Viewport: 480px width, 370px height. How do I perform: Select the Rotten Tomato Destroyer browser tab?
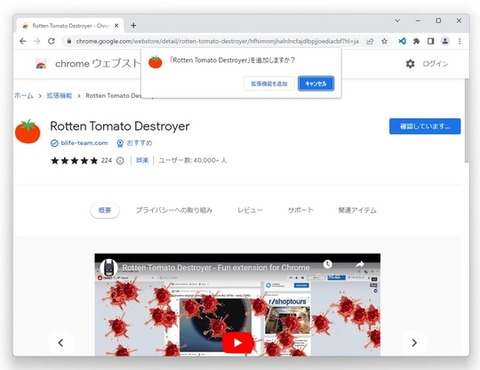pyautogui.click(x=71, y=26)
